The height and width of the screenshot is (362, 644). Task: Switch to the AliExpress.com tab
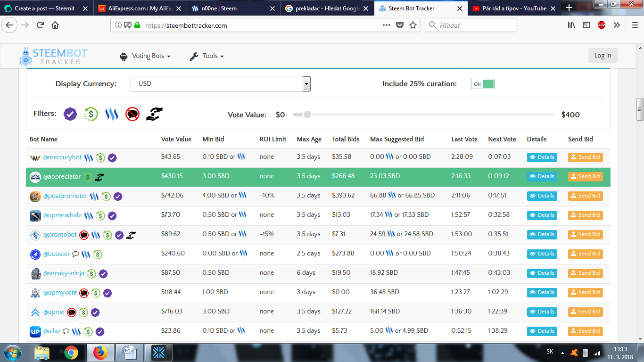pos(140,8)
